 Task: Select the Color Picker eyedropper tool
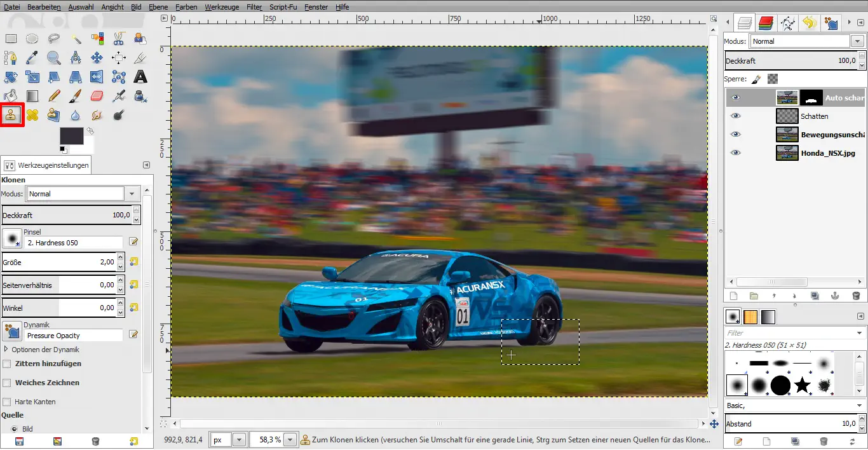pos(32,58)
